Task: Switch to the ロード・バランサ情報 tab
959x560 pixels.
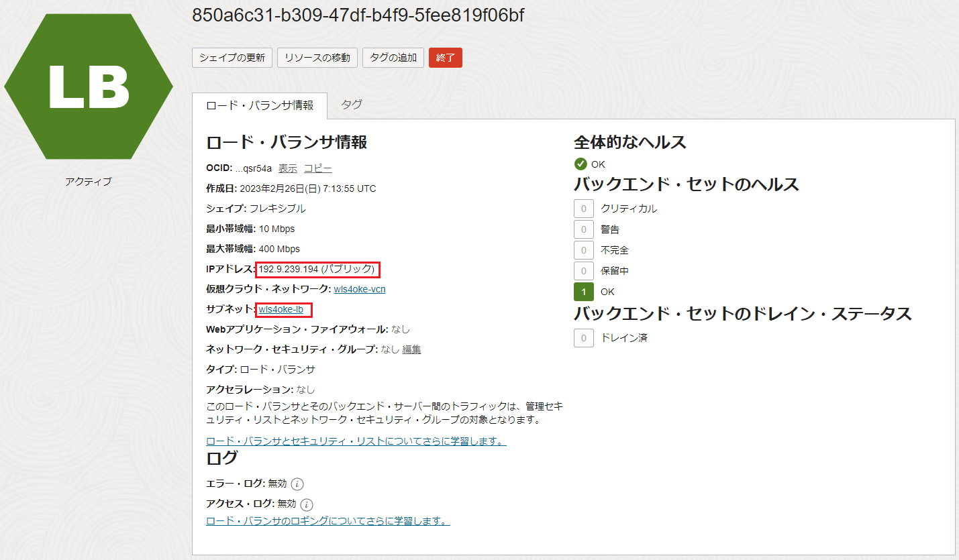Action: [260, 105]
